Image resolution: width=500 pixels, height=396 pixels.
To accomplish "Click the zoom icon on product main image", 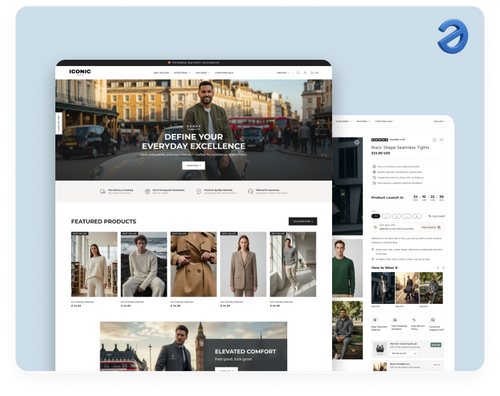I will point(357,142).
